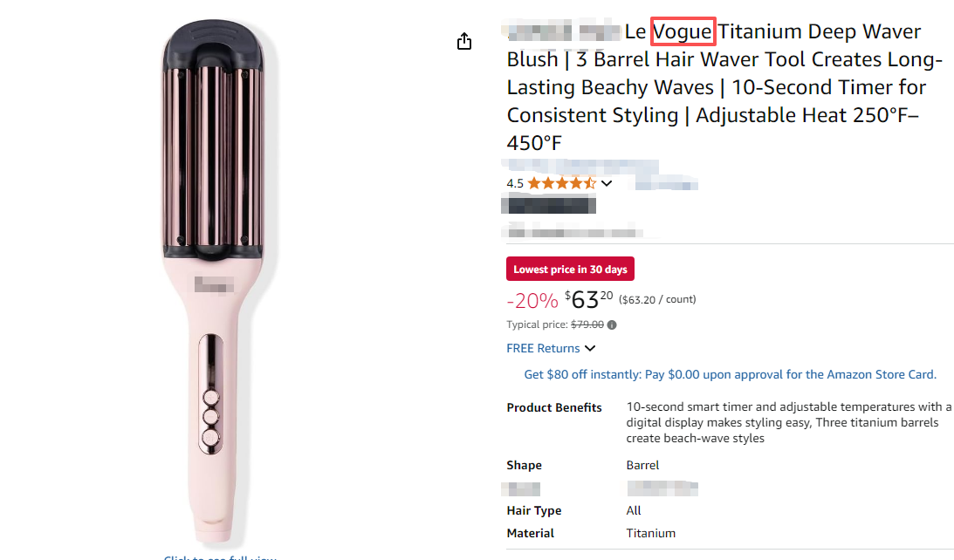Click the Titanium material value
The width and height of the screenshot is (954, 560).
pos(650,533)
